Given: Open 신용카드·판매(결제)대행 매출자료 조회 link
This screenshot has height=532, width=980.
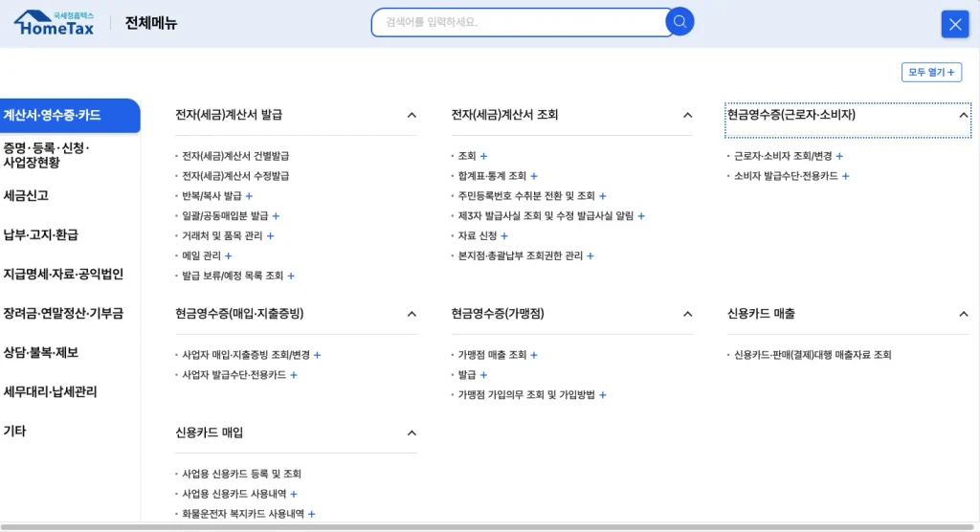Looking at the screenshot, I should (x=813, y=354).
